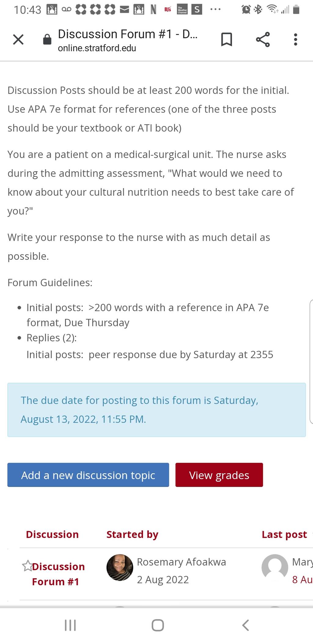Viewport: 313px width, 644px height.
Task: Click the View grades button
Action: point(219,475)
